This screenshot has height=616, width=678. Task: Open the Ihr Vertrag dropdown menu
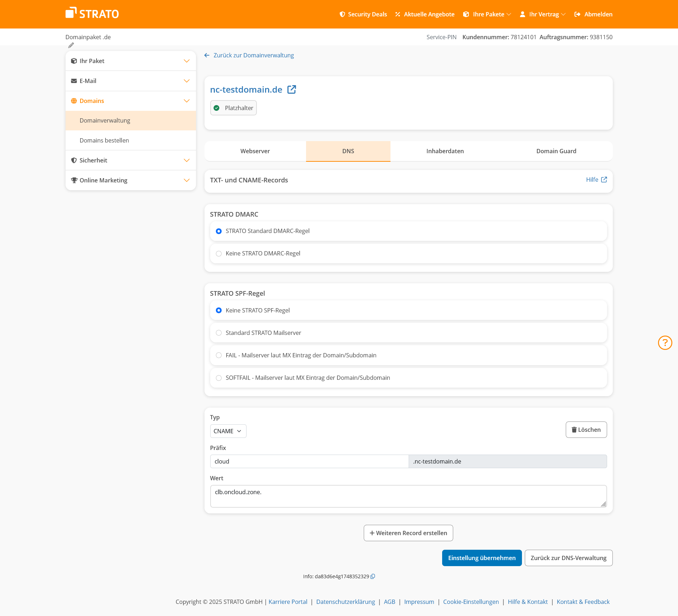543,14
